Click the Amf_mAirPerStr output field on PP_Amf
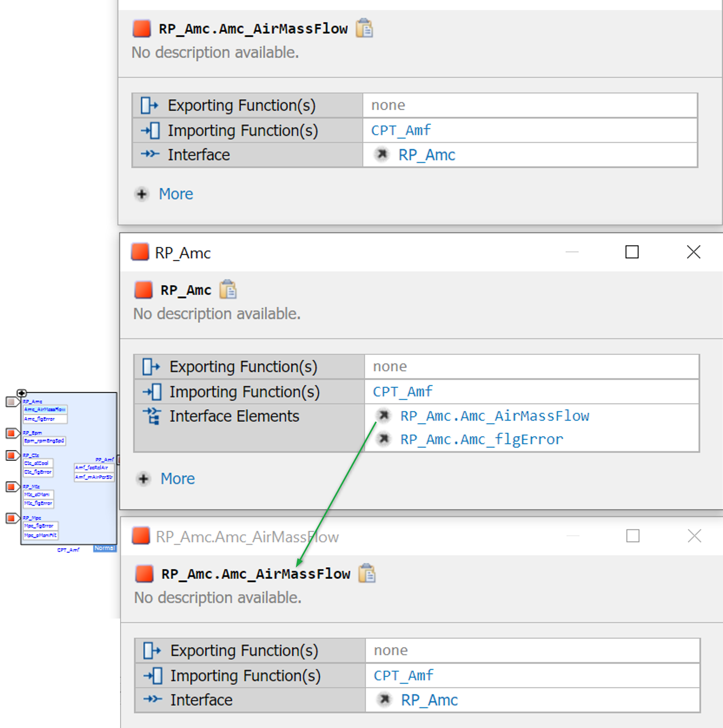Screen dimensions: 723x728 click(x=94, y=477)
